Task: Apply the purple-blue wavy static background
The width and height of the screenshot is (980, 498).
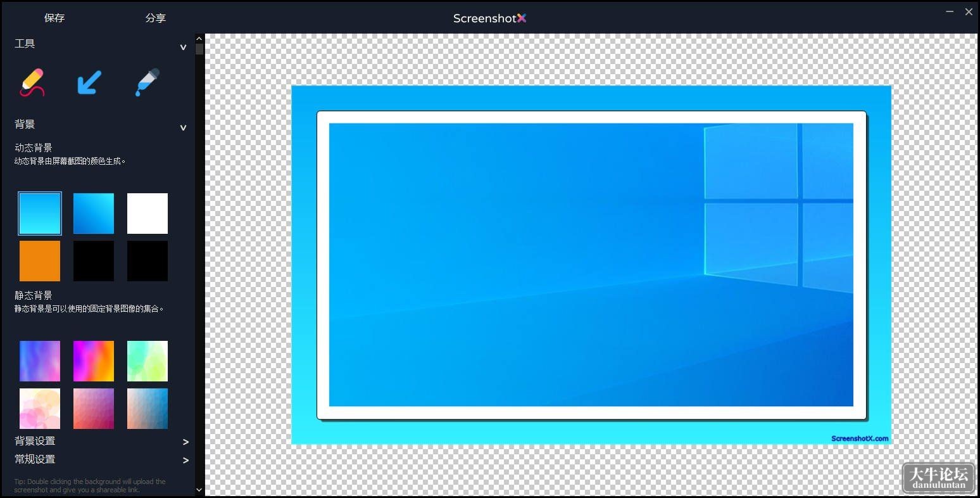Action: pyautogui.click(x=40, y=361)
